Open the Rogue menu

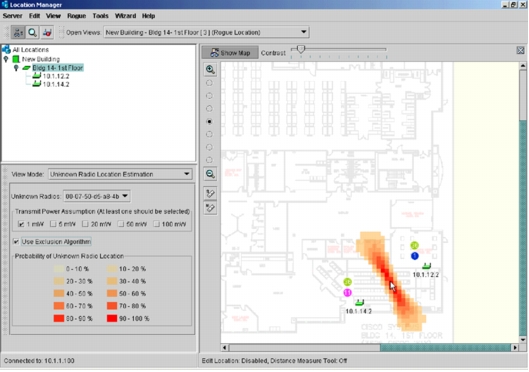pyautogui.click(x=77, y=16)
